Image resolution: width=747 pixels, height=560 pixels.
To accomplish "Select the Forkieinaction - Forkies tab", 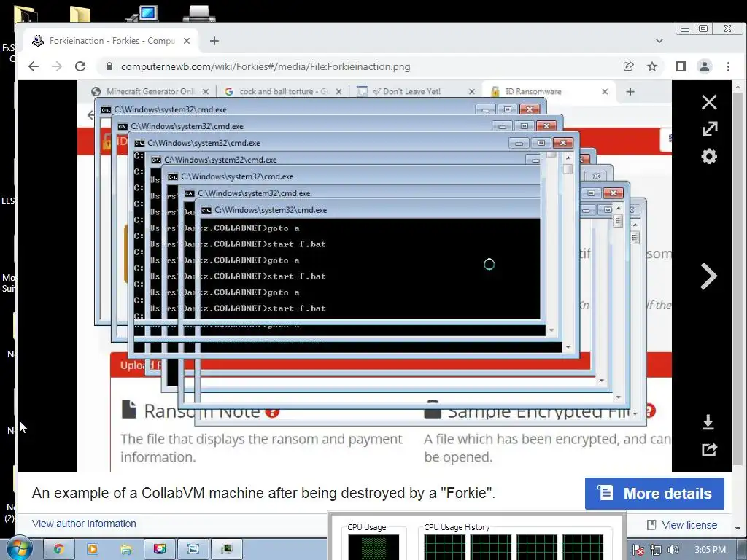I will tap(112, 41).
